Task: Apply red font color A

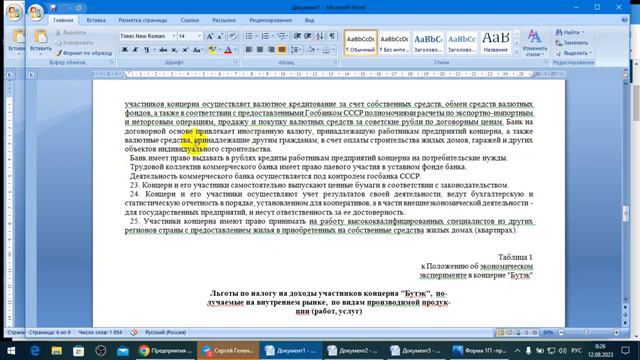Action: click(228, 50)
